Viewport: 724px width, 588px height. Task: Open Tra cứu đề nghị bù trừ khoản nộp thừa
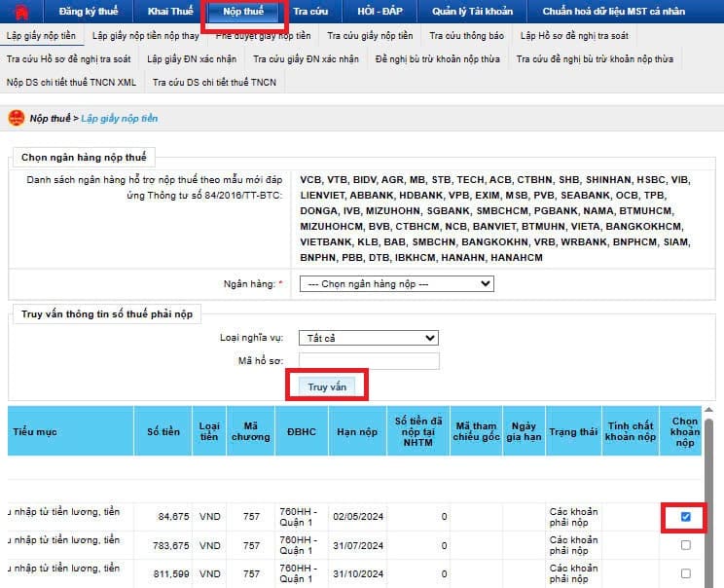[595, 59]
